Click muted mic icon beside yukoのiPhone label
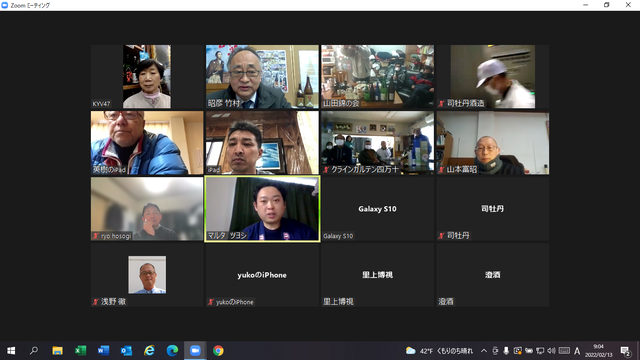The width and height of the screenshot is (640, 360). click(211, 302)
